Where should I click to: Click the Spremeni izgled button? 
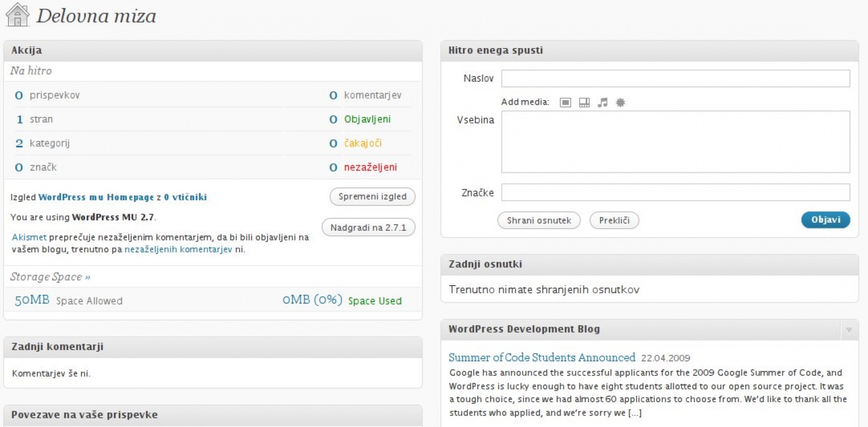[x=372, y=197]
